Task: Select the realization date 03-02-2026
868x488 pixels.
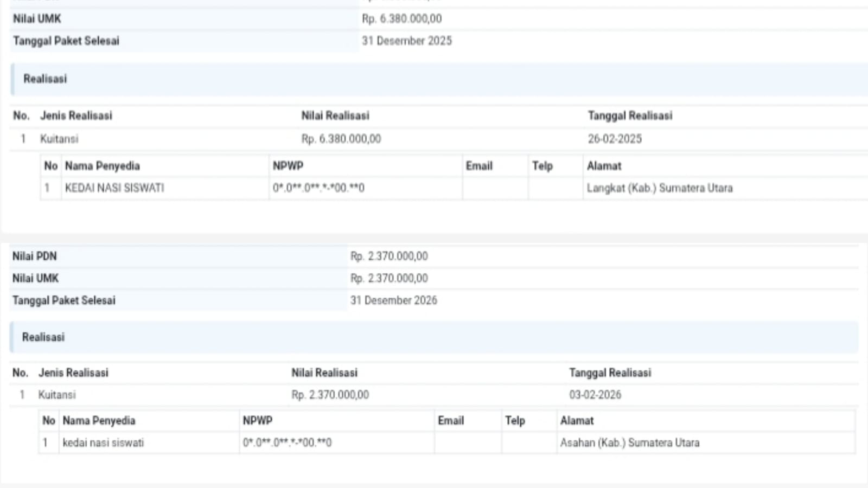Action: 595,395
